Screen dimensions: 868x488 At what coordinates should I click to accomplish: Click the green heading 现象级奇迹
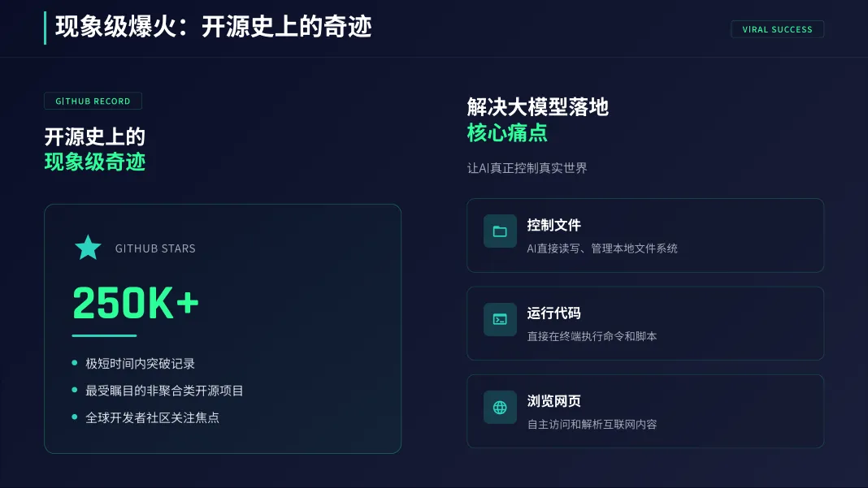(95, 162)
